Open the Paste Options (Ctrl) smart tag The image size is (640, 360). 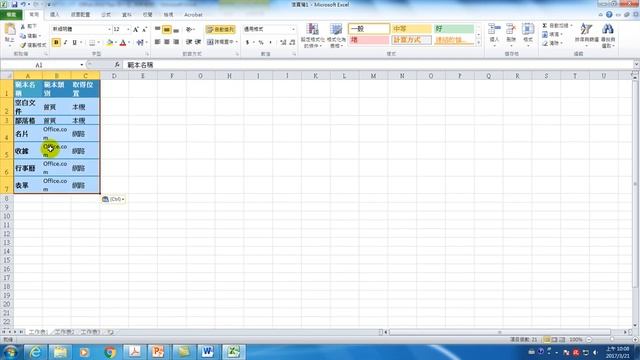click(113, 199)
